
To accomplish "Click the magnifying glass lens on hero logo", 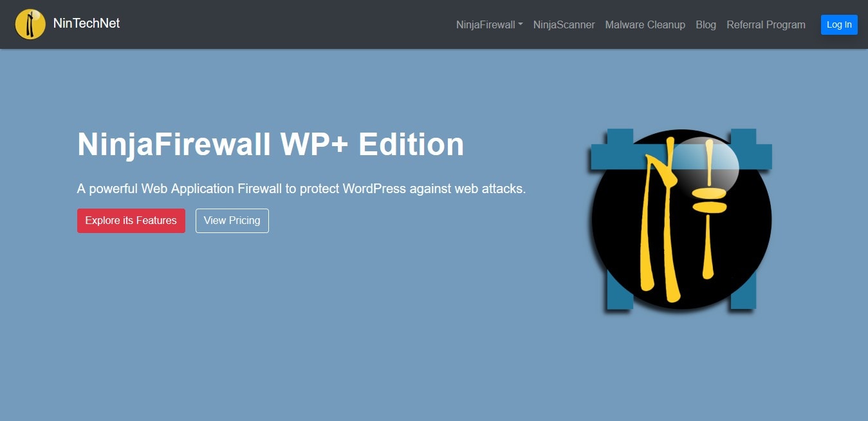I will (x=708, y=162).
